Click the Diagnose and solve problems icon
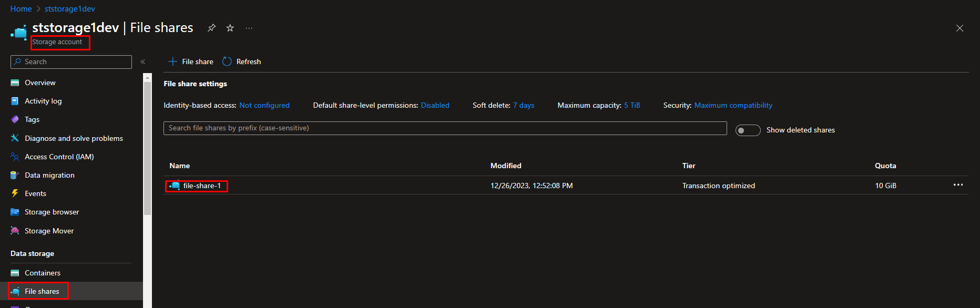The height and width of the screenshot is (308, 980). click(x=15, y=138)
